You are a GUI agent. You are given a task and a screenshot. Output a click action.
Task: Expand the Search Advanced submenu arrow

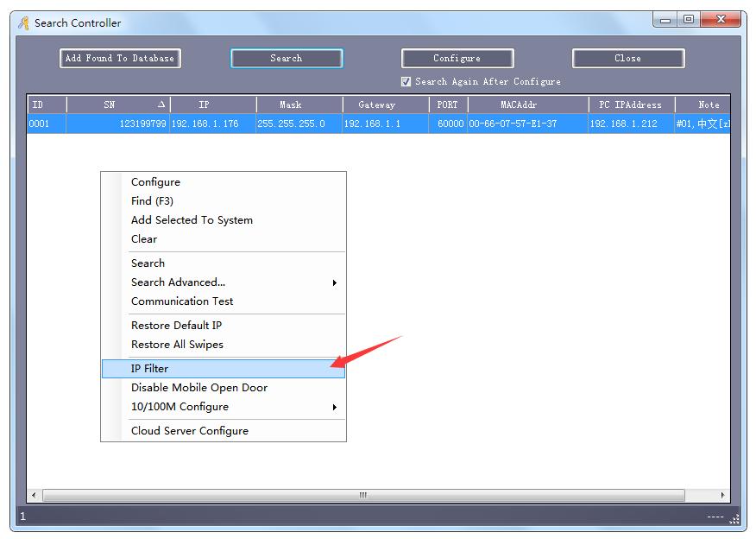point(334,282)
